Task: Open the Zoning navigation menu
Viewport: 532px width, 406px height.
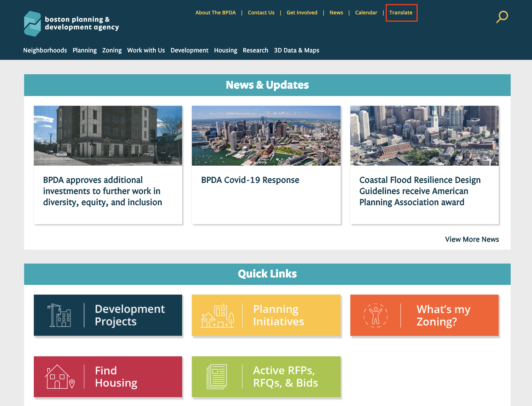Action: [x=112, y=50]
